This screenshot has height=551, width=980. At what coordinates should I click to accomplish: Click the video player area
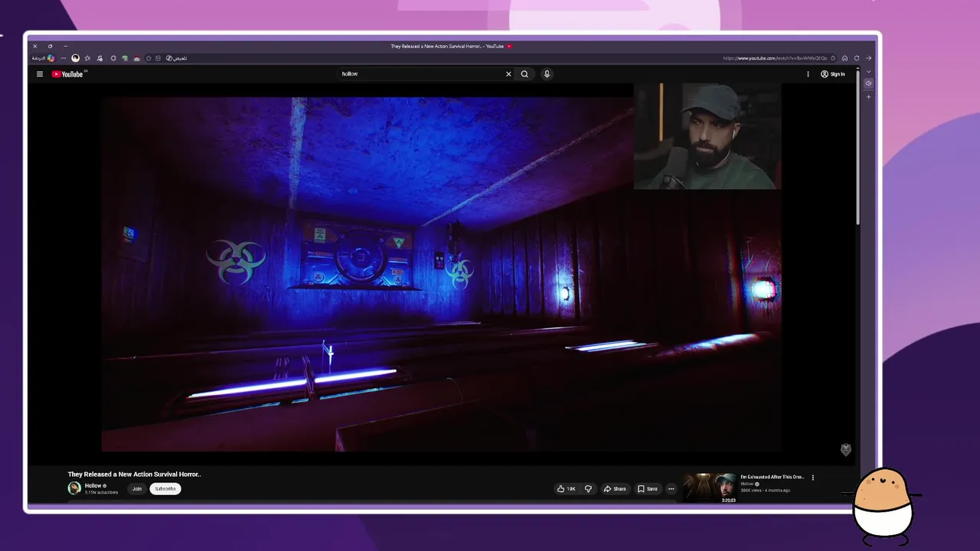click(x=442, y=274)
